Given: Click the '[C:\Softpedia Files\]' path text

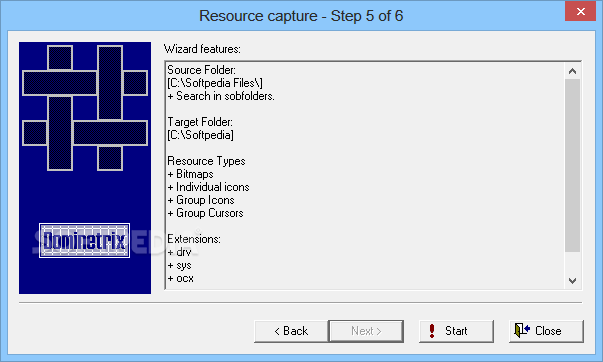Looking at the screenshot, I should click(x=215, y=83).
